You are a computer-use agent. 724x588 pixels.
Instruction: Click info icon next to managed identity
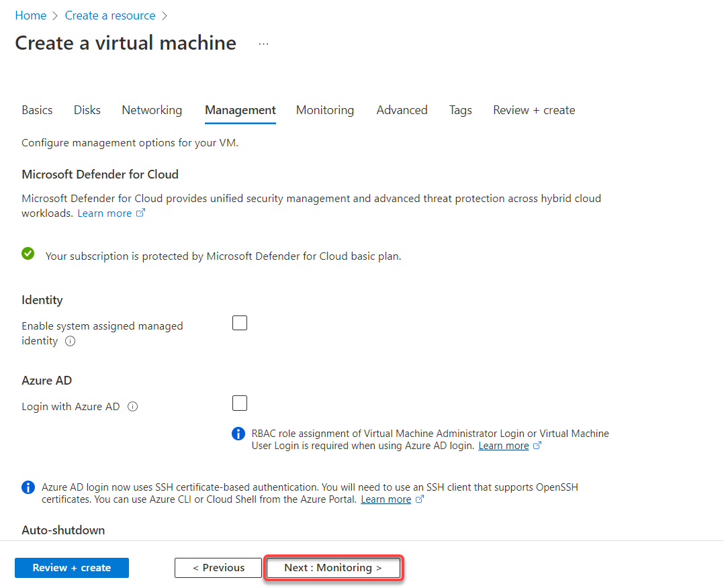[x=70, y=341]
